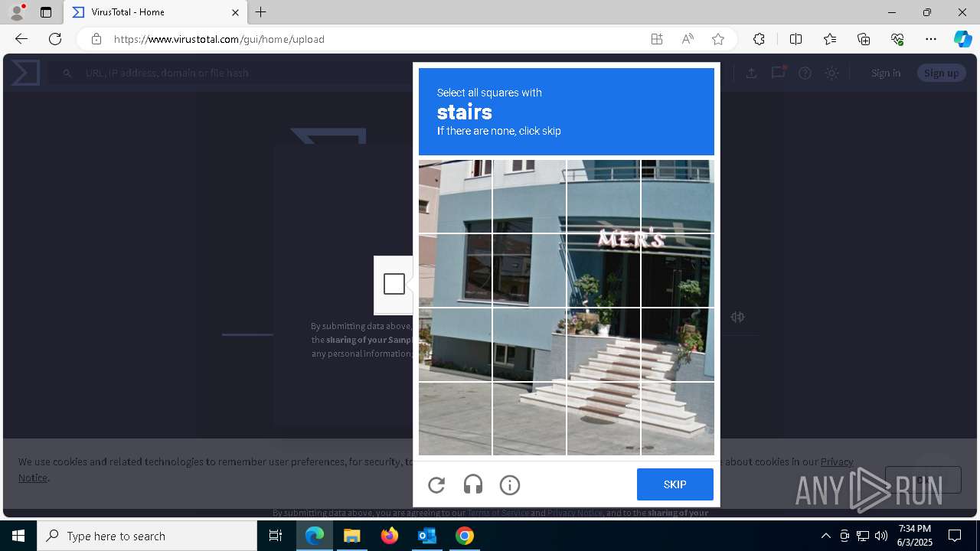This screenshot has height=551, width=980.
Task: Toggle Edge split screen
Action: click(x=795, y=39)
